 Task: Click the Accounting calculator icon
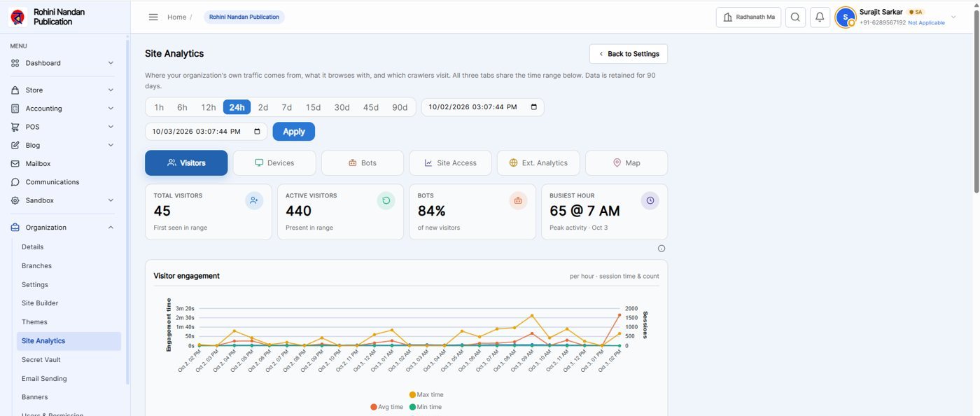[x=15, y=109]
